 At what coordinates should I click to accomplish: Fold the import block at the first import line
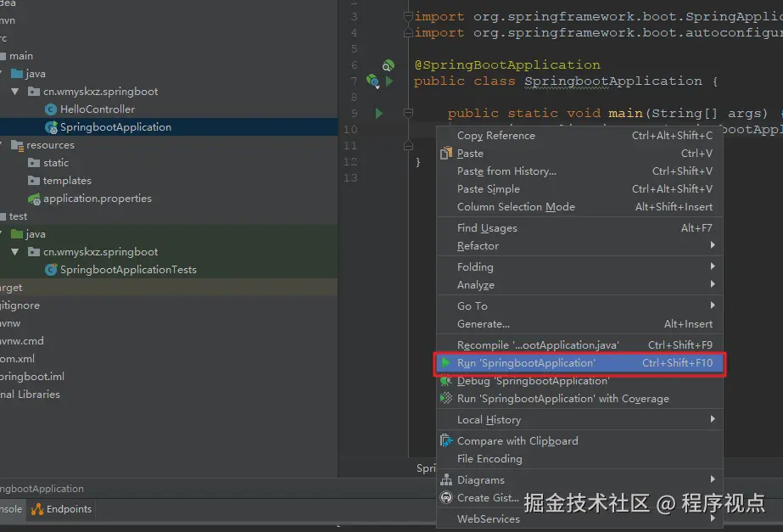pyautogui.click(x=408, y=16)
